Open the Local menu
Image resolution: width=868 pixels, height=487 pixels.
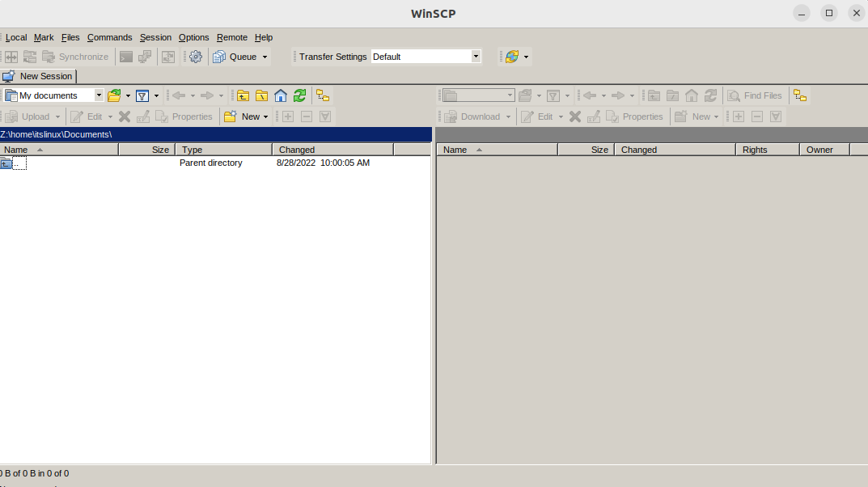(x=16, y=37)
